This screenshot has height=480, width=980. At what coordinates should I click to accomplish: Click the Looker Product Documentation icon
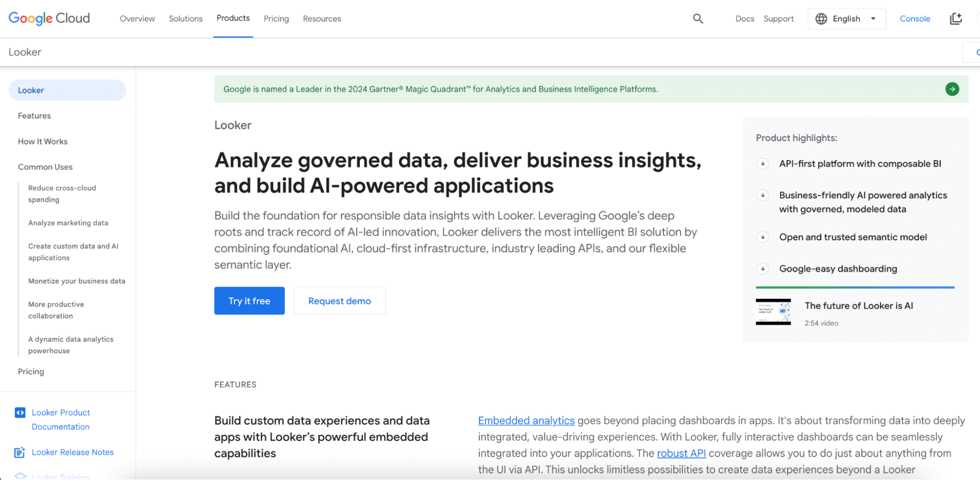coord(20,413)
